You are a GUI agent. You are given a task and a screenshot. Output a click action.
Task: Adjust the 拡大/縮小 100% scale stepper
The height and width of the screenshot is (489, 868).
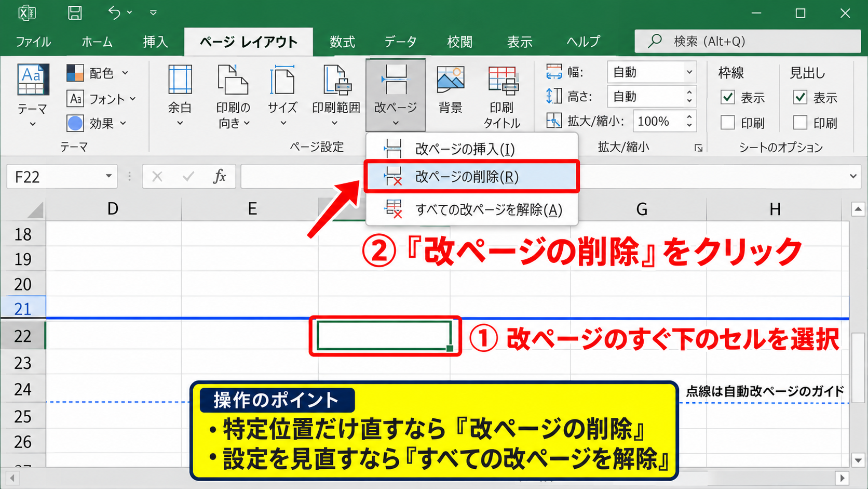click(689, 121)
